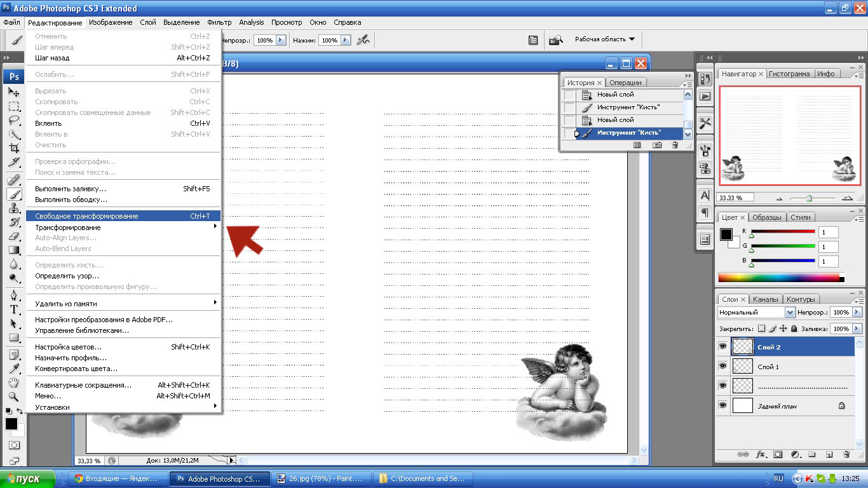Open the Character panel from the dock

(705, 196)
